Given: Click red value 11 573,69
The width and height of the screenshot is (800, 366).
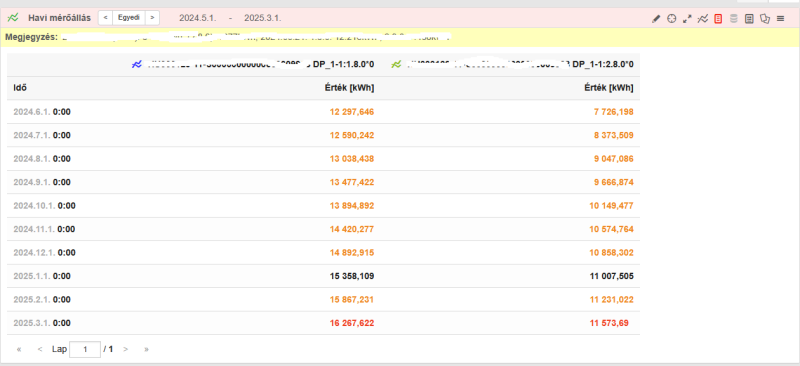Looking at the screenshot, I should pos(609,323).
